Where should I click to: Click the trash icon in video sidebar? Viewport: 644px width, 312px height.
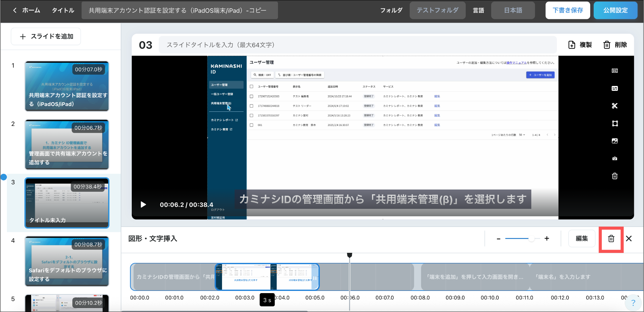615,176
